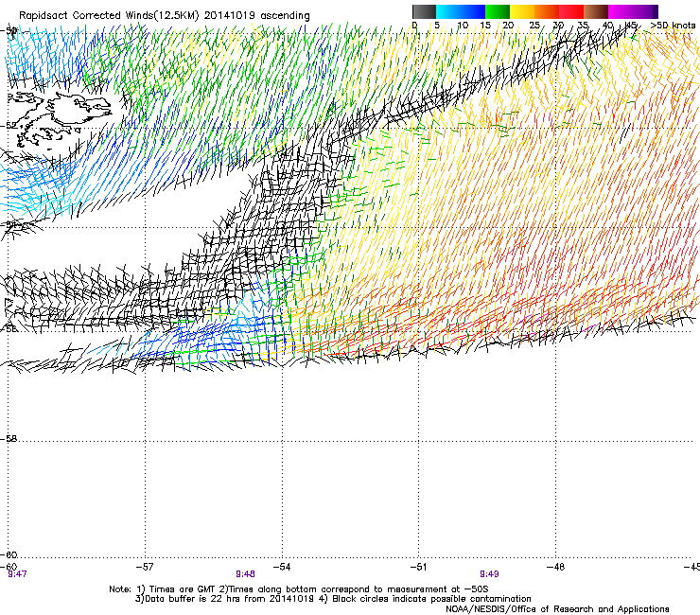Click the red 30-35 knots legend swatch

[571, 11]
